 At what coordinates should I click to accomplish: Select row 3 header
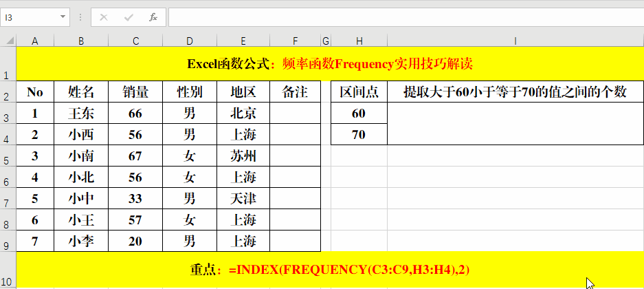coord(8,113)
